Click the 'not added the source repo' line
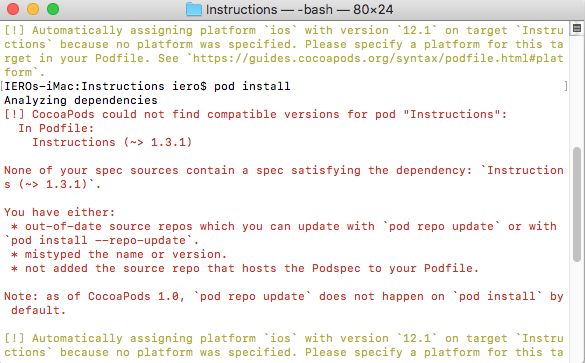Viewport: 585px width, 363px height. coord(245,269)
